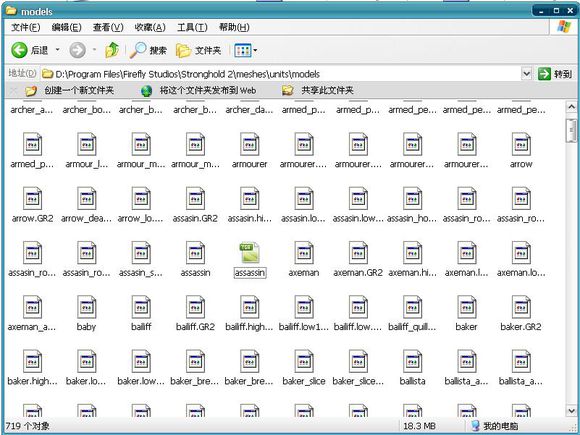Select the assasin_ho... file icon
Image resolution: width=580 pixels, height=435 pixels.
(x=412, y=199)
